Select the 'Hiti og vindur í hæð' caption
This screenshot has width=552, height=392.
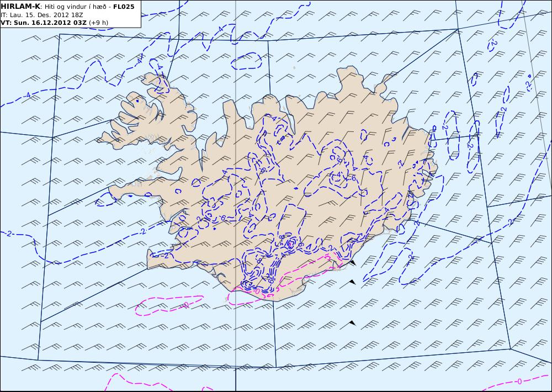click(76, 7)
